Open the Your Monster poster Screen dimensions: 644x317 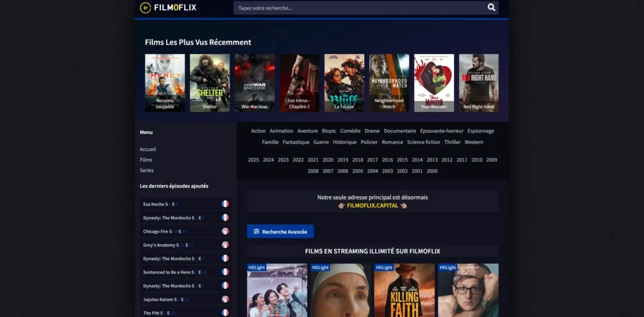coord(434,83)
